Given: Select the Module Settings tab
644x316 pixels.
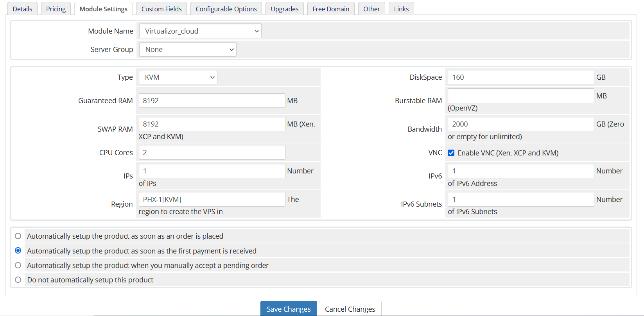Looking at the screenshot, I should coord(103,9).
